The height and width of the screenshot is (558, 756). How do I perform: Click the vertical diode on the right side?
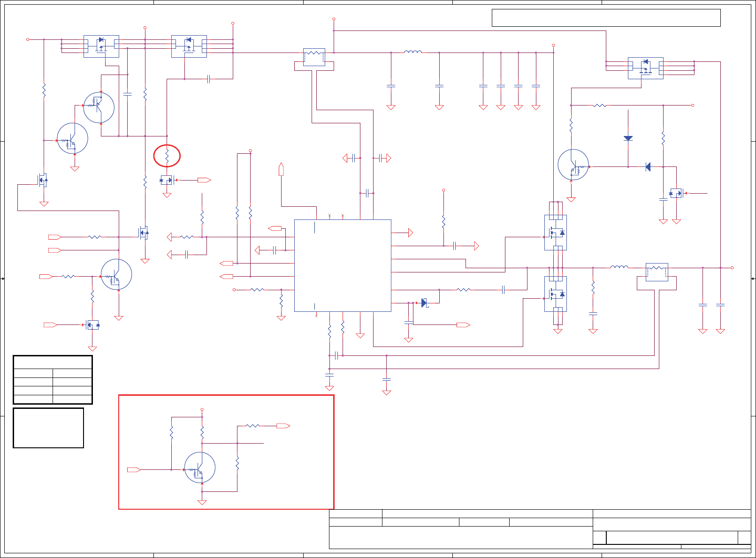(x=628, y=138)
